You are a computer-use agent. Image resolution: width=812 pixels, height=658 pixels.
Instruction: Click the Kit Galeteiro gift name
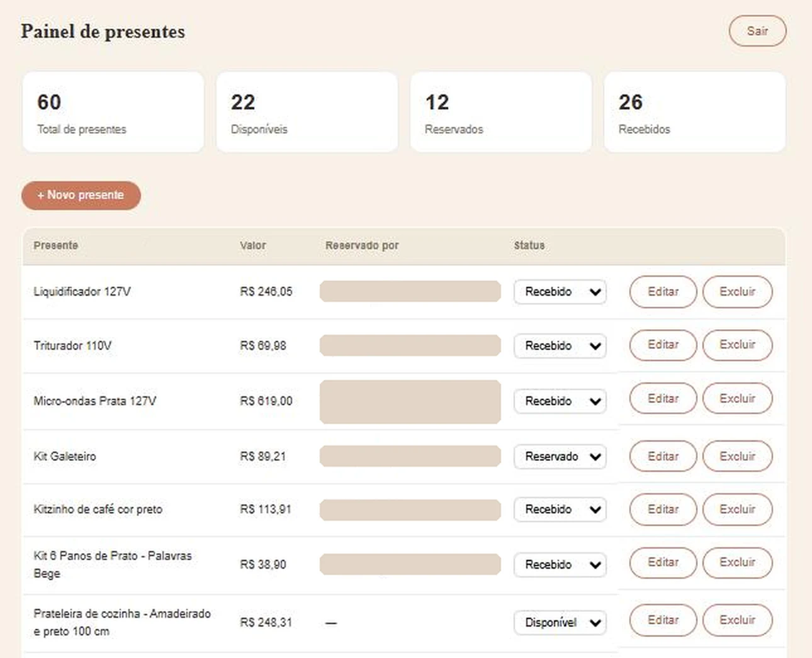pos(65,457)
